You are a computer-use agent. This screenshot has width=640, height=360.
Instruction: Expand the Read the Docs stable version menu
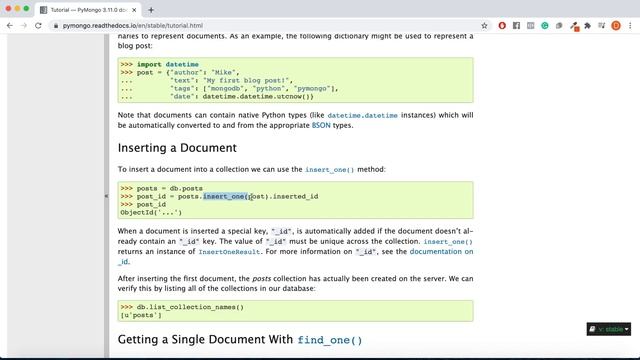pyautogui.click(x=609, y=329)
